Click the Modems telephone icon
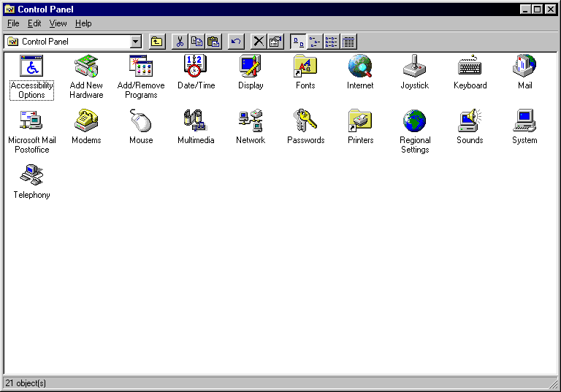The width and height of the screenshot is (561, 392). [86, 120]
